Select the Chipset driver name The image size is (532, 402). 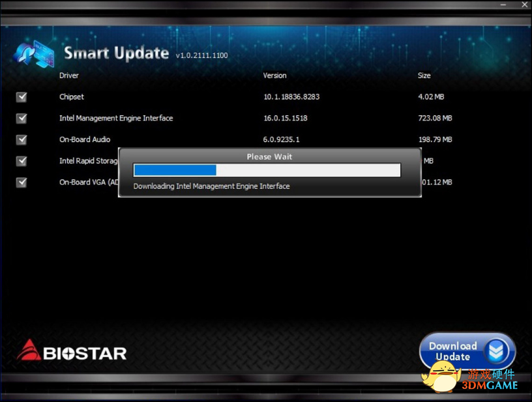pos(72,97)
